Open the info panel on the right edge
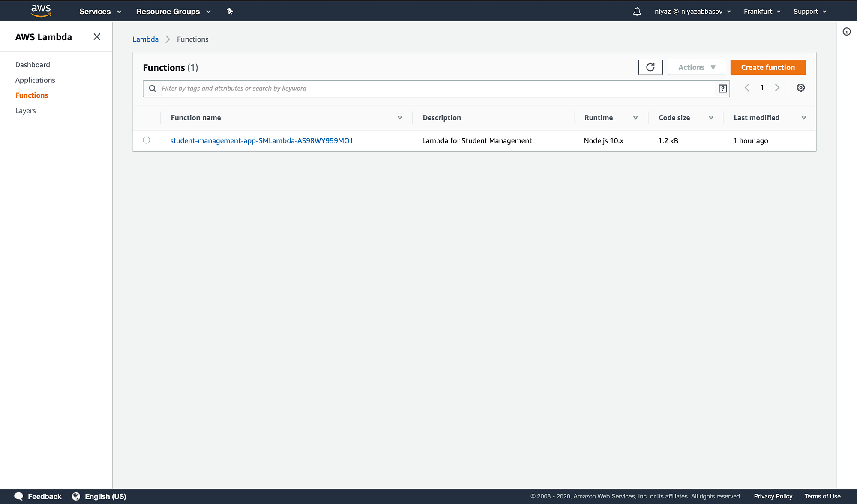 click(847, 32)
